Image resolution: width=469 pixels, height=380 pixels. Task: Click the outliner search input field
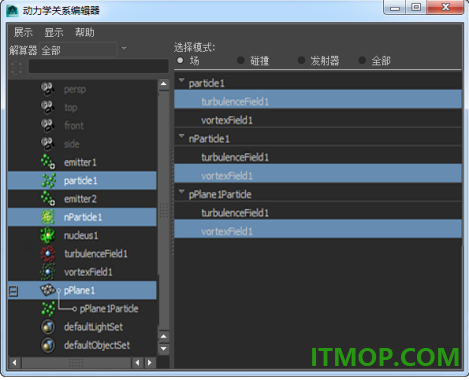[98, 66]
